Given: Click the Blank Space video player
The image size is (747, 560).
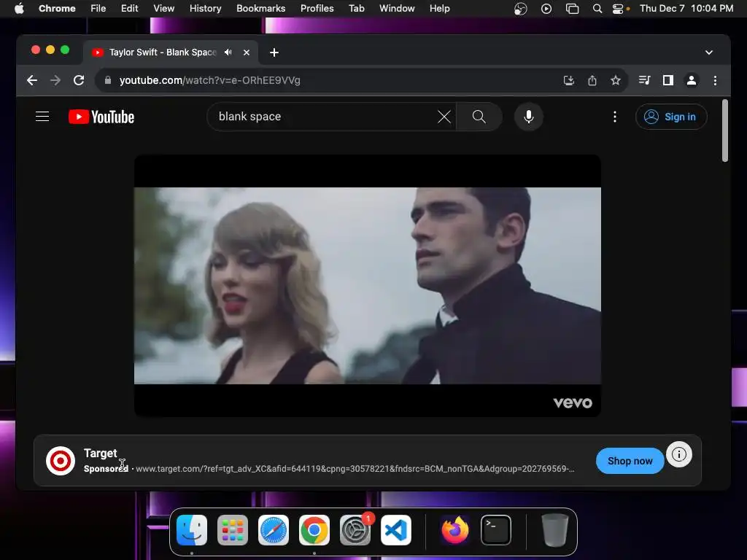Looking at the screenshot, I should tap(368, 286).
